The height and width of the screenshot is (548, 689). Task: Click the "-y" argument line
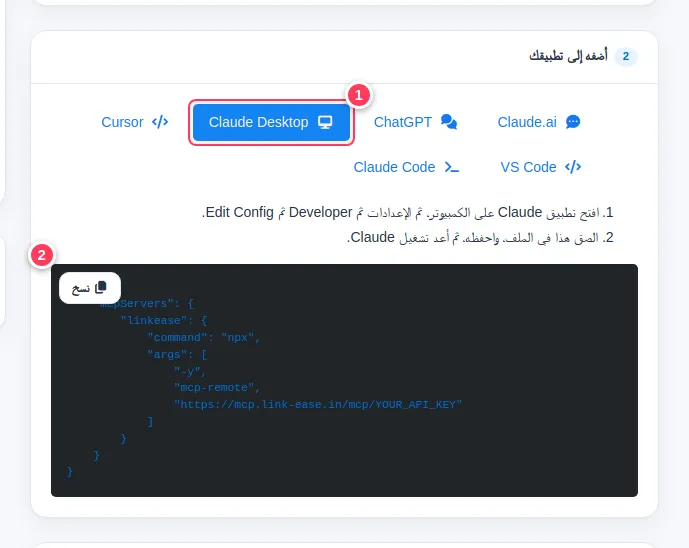[189, 371]
